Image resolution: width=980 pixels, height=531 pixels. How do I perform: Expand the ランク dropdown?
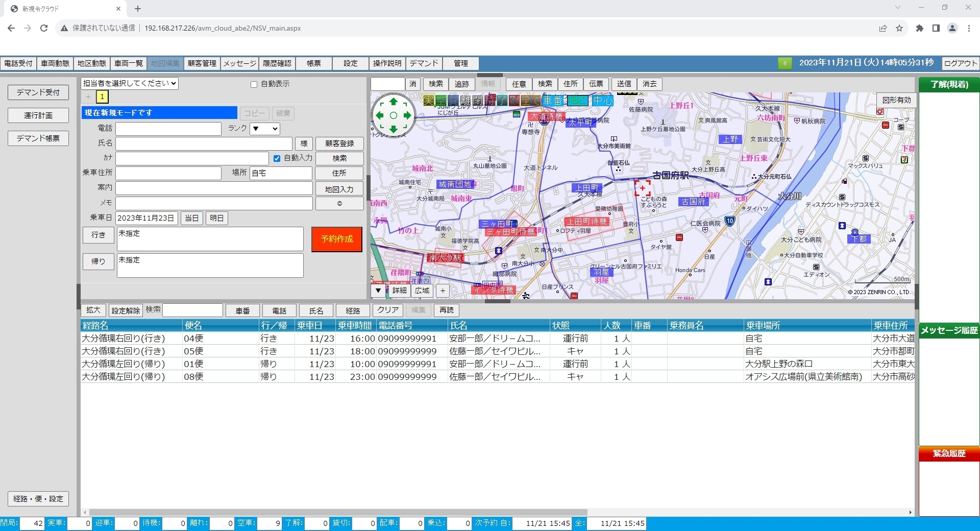click(x=264, y=129)
